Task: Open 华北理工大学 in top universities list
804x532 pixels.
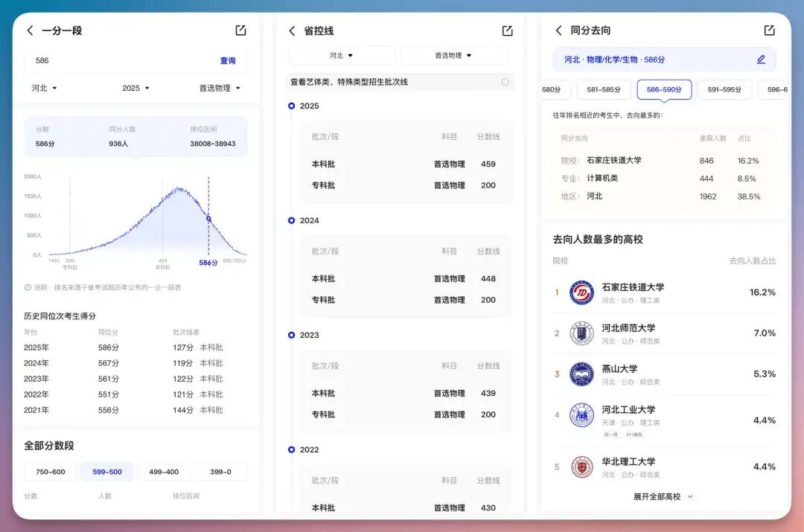Action: [665, 467]
